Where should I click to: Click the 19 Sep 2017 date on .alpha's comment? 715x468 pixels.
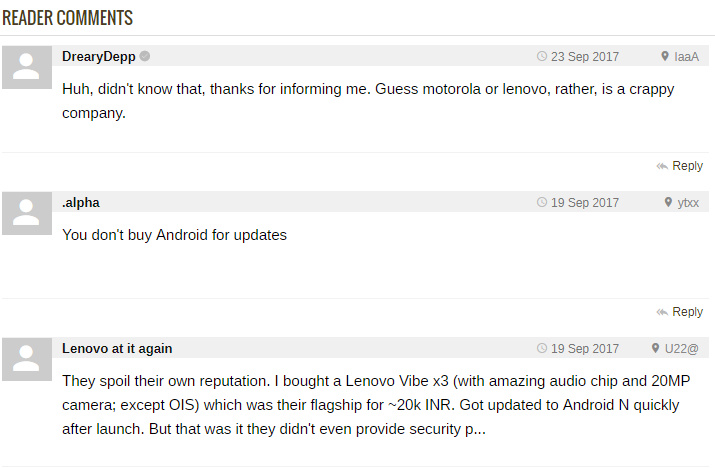click(585, 203)
